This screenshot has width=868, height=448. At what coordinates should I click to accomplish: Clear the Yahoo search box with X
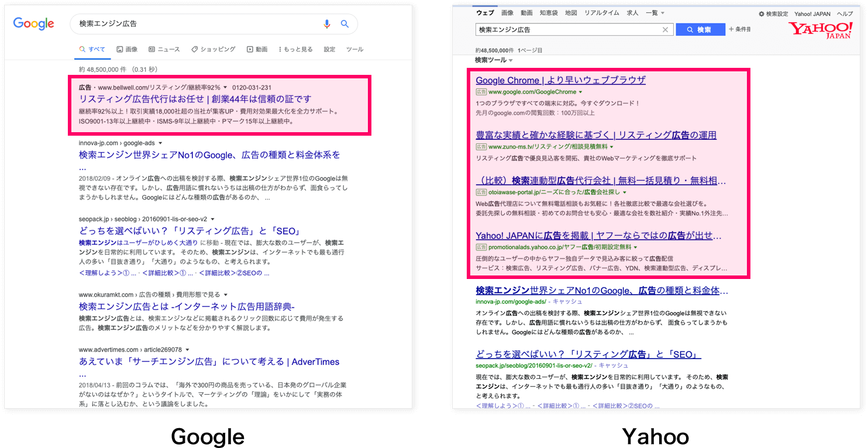click(665, 29)
